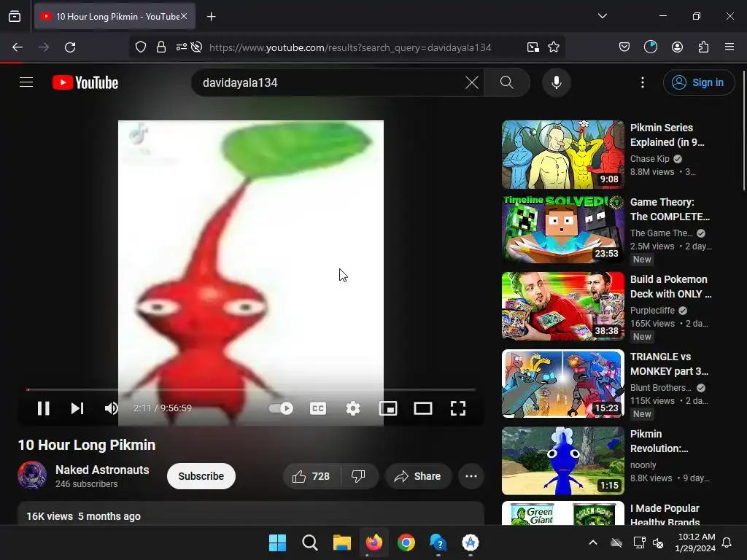Open the site permissions icon

pos(181,47)
